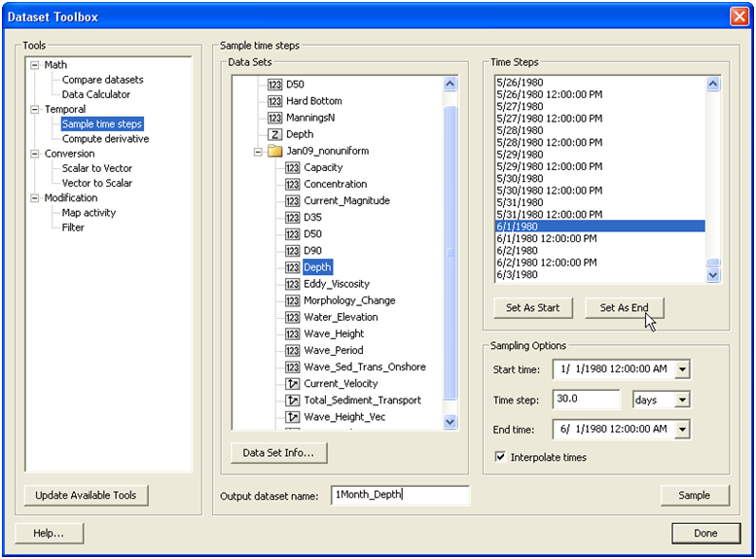Open Data Set Info dialog
Viewport: 756px width, 559px height.
[278, 453]
